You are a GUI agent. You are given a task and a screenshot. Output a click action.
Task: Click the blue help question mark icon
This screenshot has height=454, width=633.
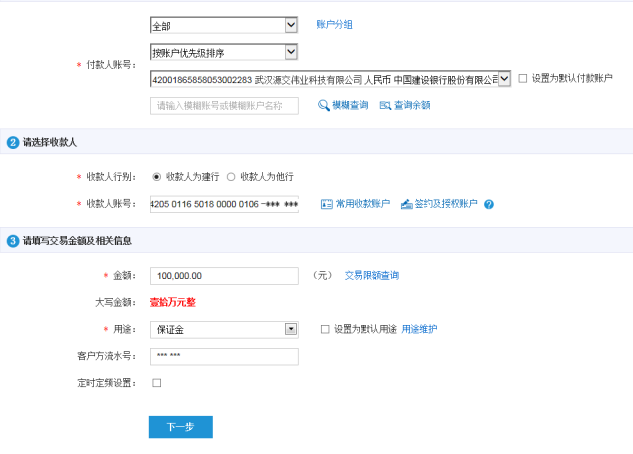click(489, 204)
